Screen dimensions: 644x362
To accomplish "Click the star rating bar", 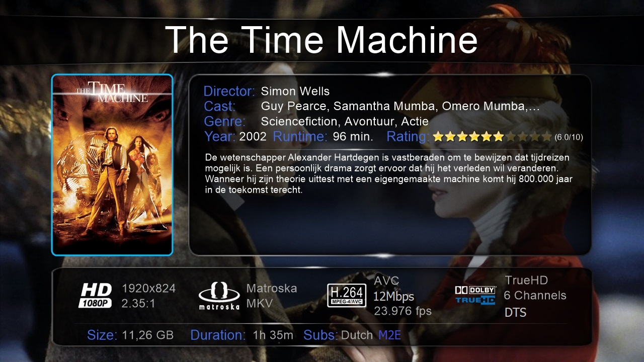I will tap(493, 137).
